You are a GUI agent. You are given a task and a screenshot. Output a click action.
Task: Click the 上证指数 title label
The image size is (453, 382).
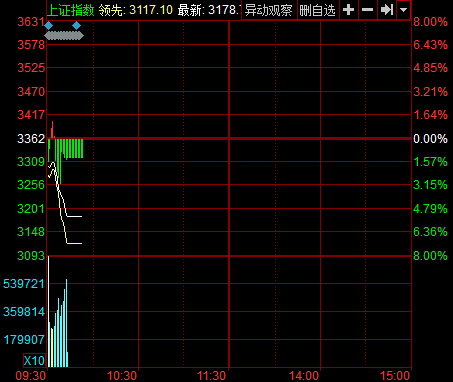(x=71, y=10)
